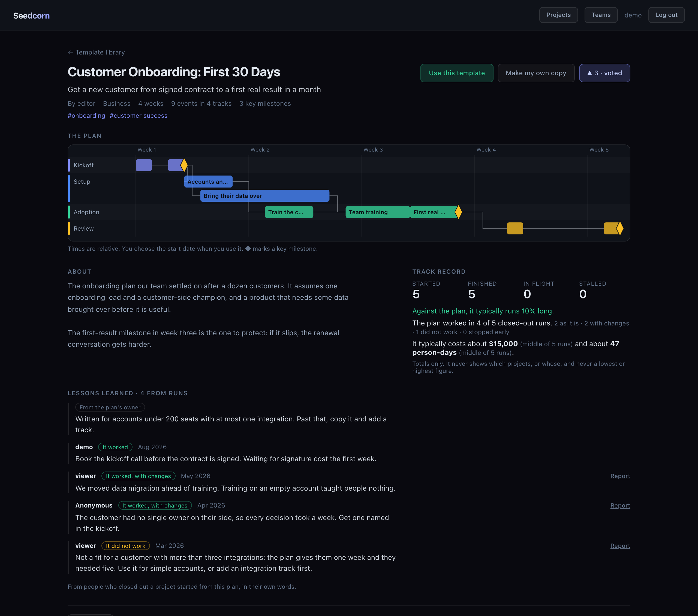This screenshot has width=698, height=616.
Task: Click the First real milestone diamond
Action: click(459, 212)
